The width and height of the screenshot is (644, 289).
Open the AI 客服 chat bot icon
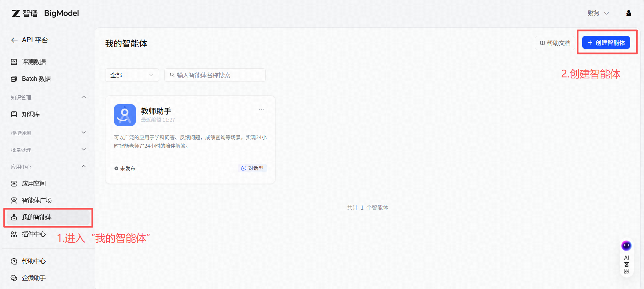tap(626, 246)
